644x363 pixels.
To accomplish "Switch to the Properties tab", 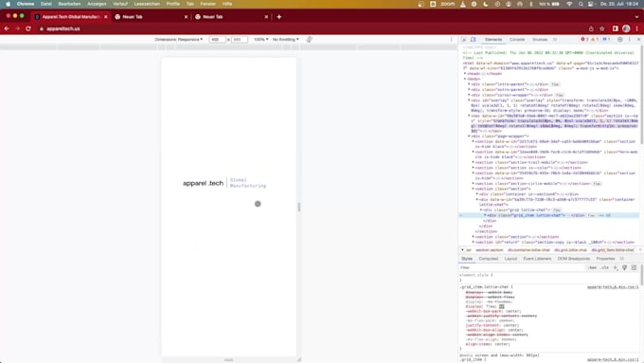I will tap(605, 259).
